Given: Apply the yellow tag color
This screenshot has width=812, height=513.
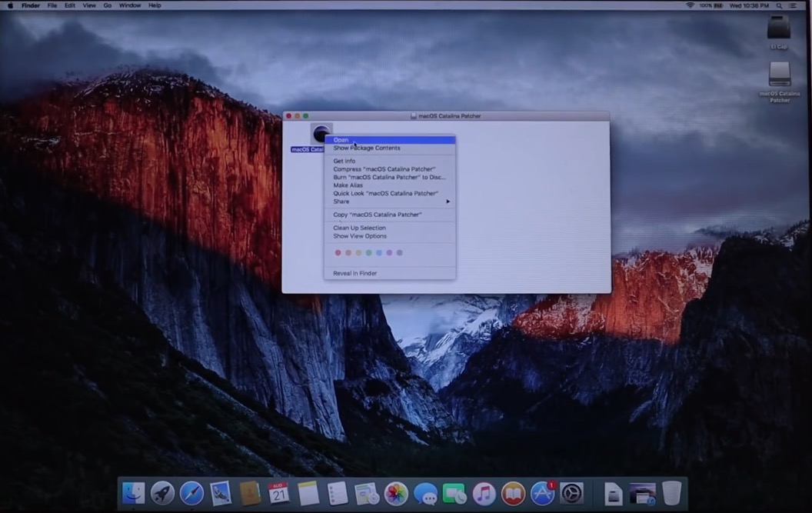Looking at the screenshot, I should (x=358, y=253).
